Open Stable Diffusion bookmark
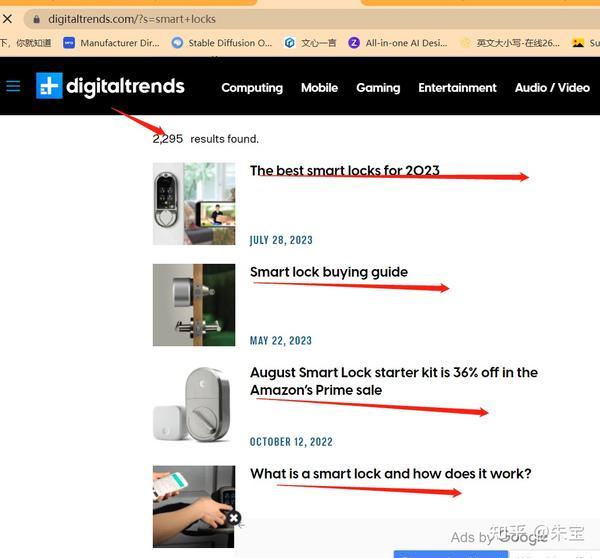600x558 pixels. tap(222, 43)
